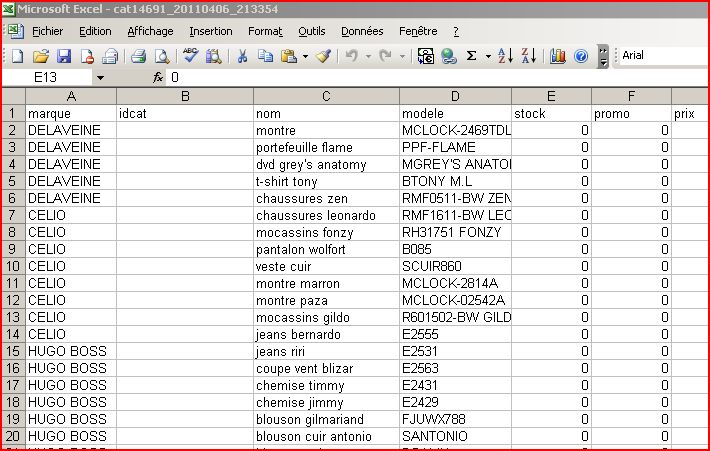The image size is (710, 451).
Task: Open the Fenêtre menu
Action: point(418,31)
